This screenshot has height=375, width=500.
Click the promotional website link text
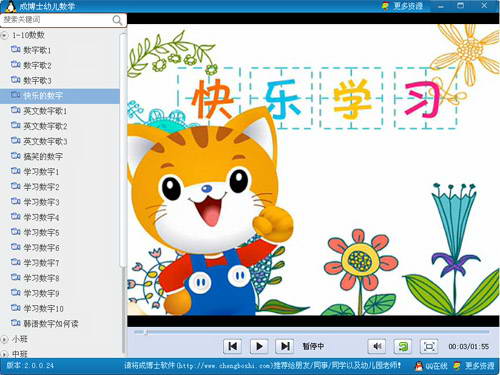tap(262, 366)
